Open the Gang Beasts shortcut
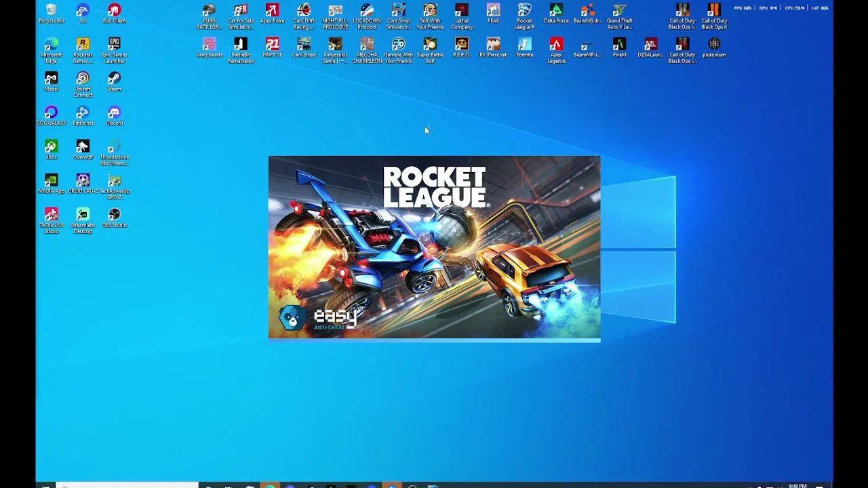The height and width of the screenshot is (488, 868). point(209,47)
